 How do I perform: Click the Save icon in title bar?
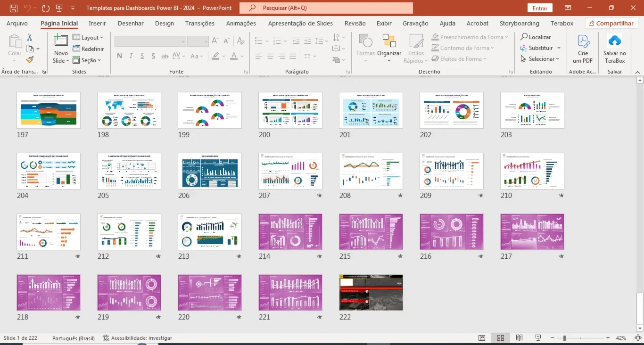pos(14,8)
